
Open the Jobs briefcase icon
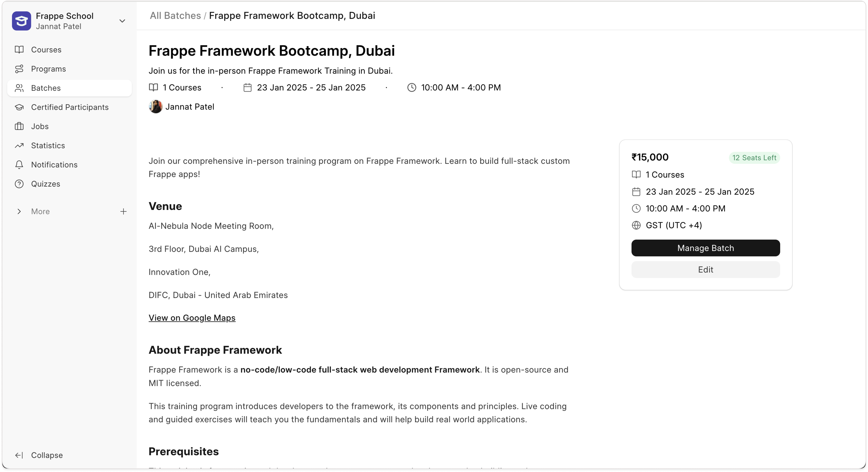pyautogui.click(x=19, y=127)
